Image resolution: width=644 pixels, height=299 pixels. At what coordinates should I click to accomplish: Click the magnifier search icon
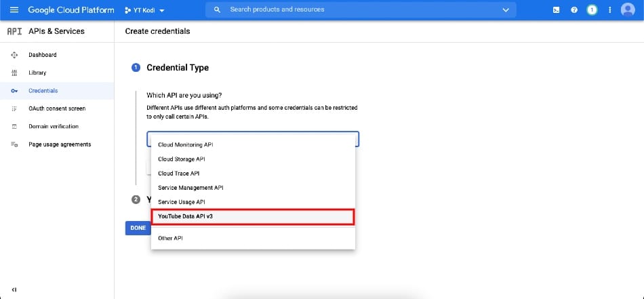[218, 9]
